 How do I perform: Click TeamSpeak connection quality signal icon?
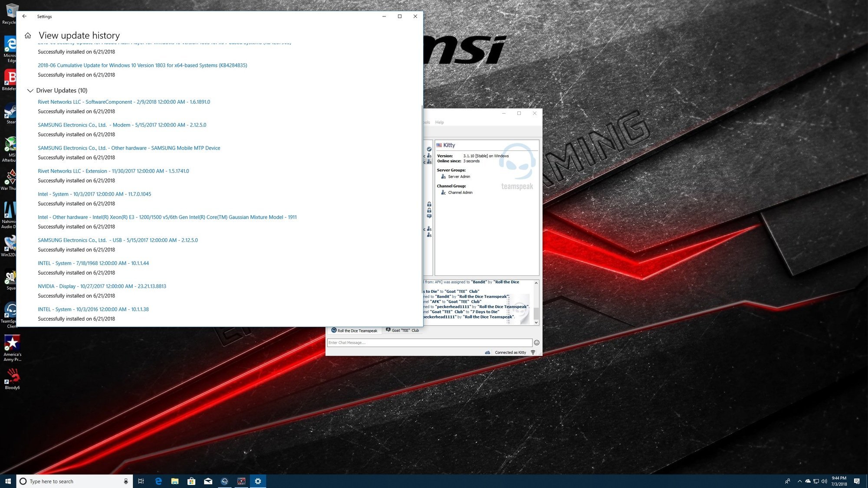(533, 353)
